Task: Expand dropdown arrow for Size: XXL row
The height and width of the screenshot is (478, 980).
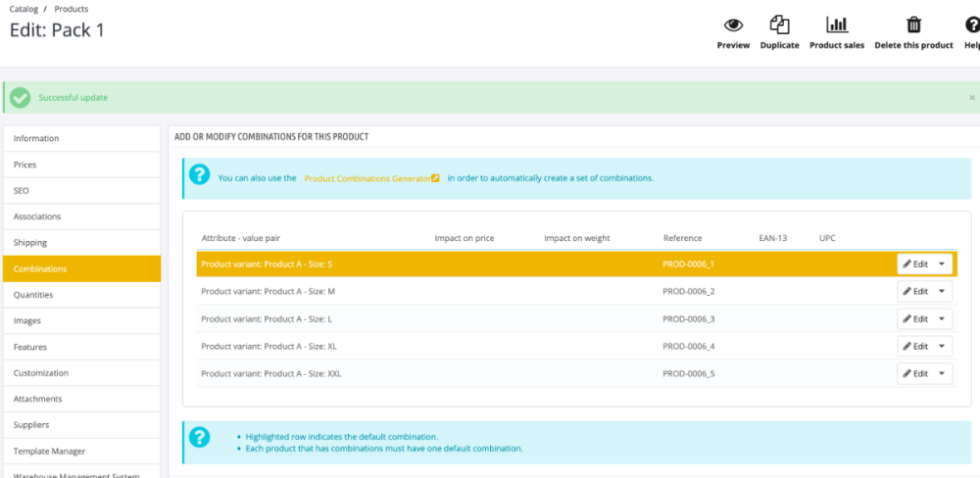Action: (x=941, y=373)
